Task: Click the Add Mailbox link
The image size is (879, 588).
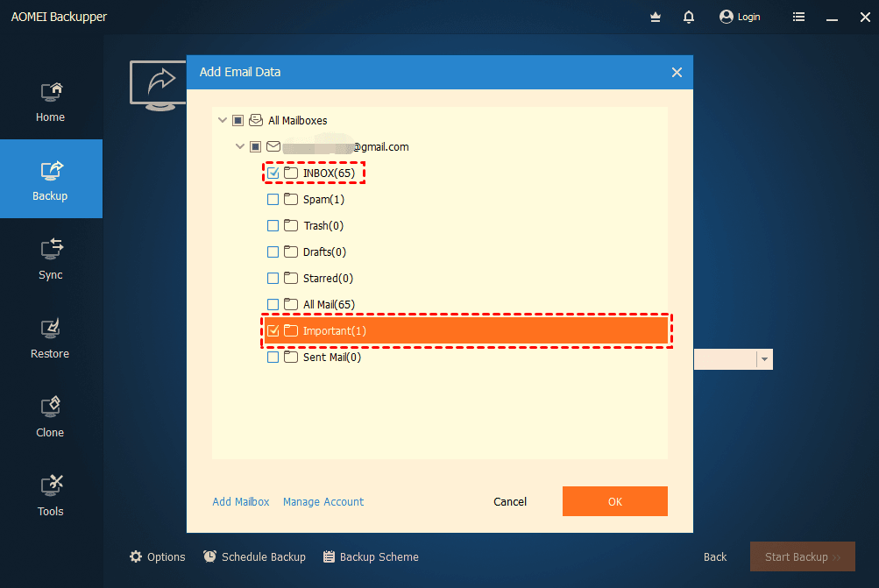Action: pos(240,501)
